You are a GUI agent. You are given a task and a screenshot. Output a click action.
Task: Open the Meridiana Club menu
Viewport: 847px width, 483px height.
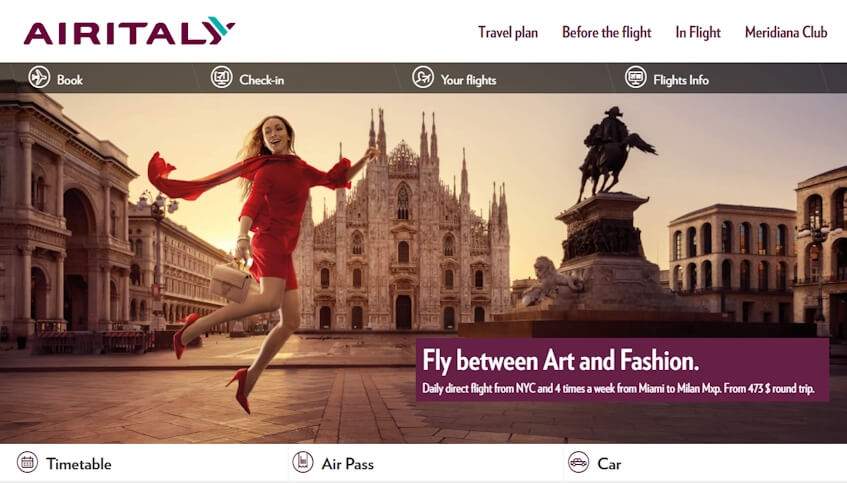[x=786, y=32]
